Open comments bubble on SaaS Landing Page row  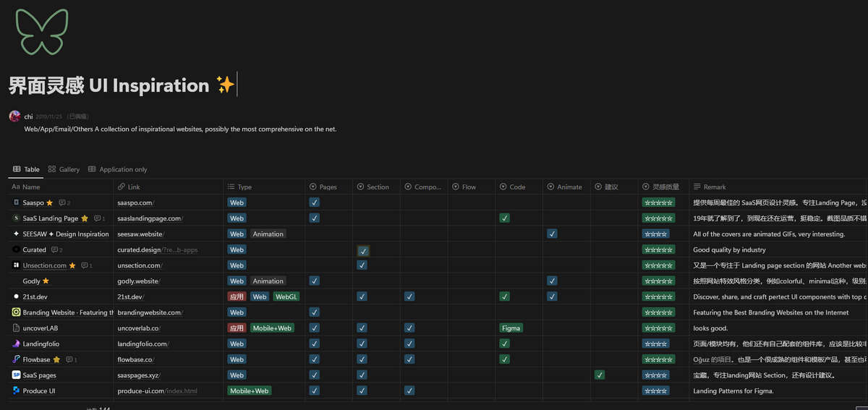[100, 218]
